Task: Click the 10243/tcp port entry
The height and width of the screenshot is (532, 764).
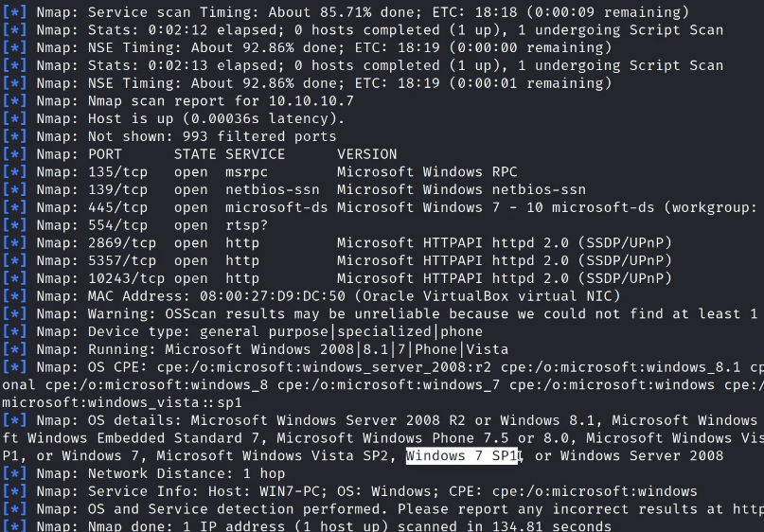Action: [x=126, y=278]
